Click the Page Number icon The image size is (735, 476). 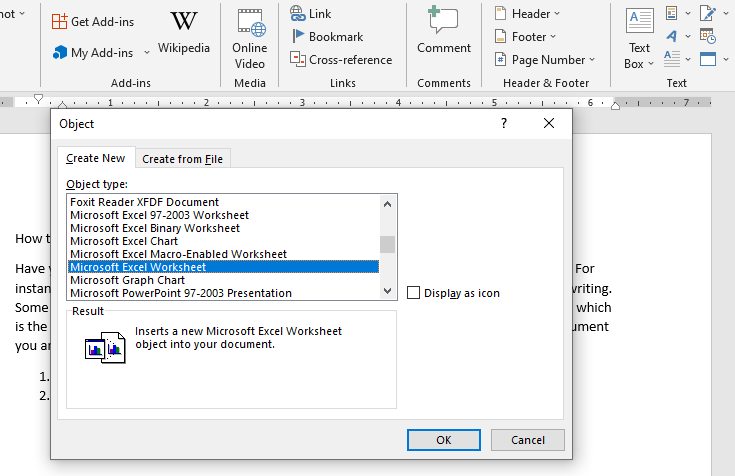tap(501, 60)
